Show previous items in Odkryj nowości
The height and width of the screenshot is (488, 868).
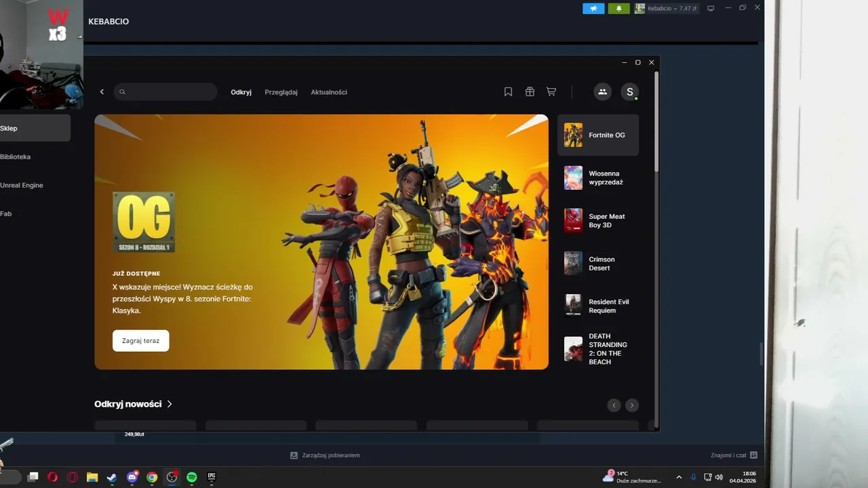click(x=614, y=405)
